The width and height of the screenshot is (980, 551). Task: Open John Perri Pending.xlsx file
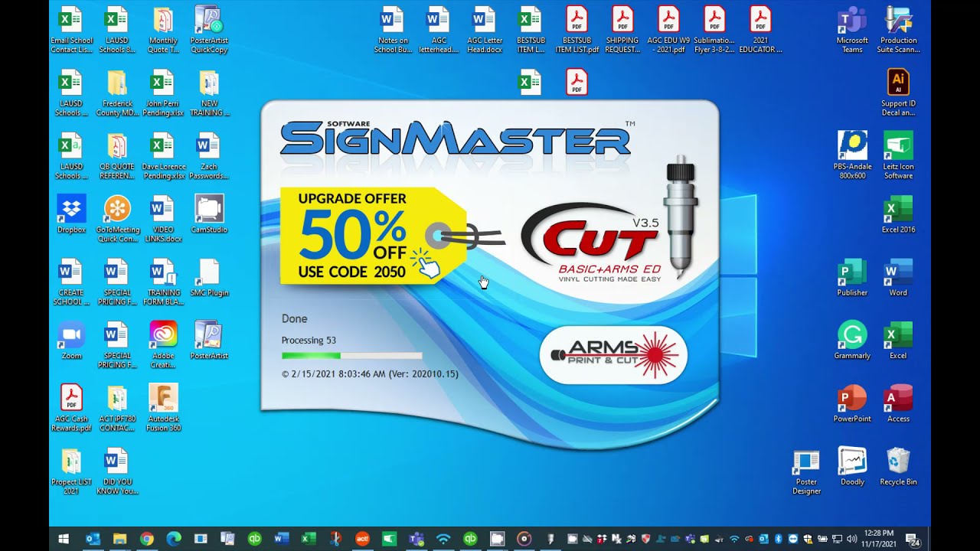[x=163, y=93]
